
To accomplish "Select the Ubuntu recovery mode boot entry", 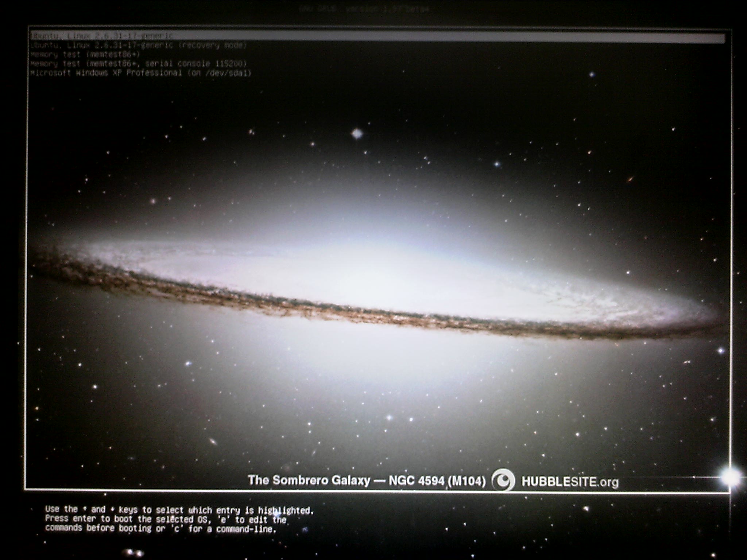I will (x=139, y=46).
